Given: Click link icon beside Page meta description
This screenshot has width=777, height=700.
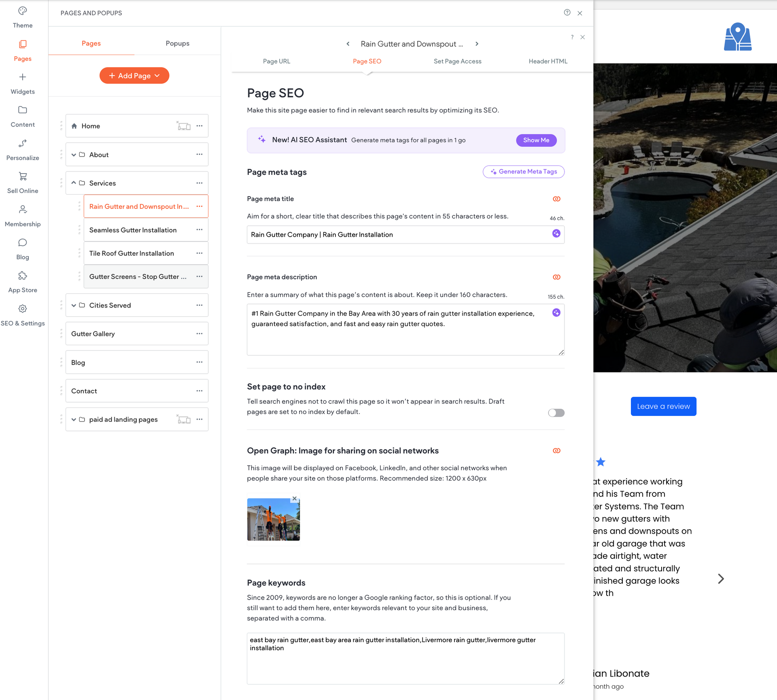Looking at the screenshot, I should [x=556, y=277].
